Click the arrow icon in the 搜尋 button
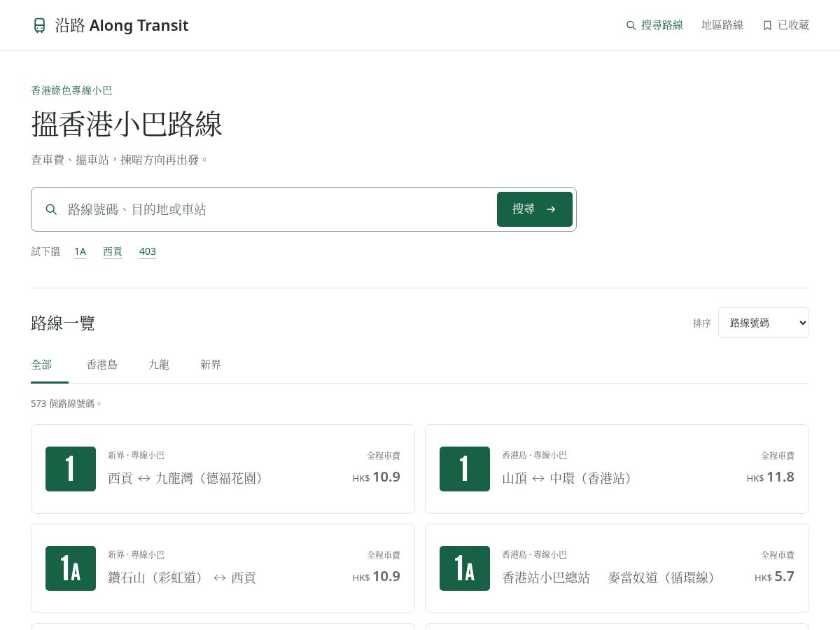This screenshot has height=630, width=840. point(551,209)
